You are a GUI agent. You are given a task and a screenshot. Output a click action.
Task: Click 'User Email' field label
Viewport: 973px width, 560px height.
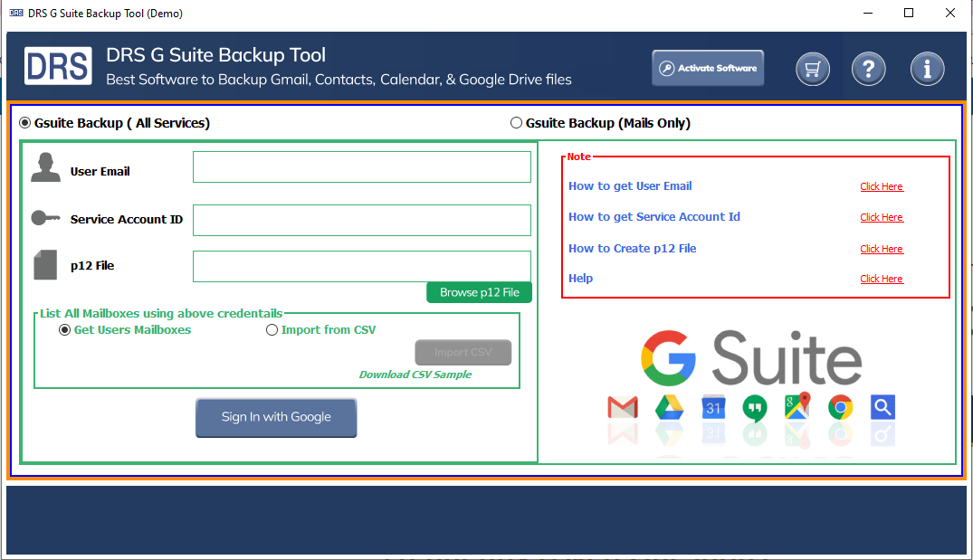pyautogui.click(x=100, y=171)
